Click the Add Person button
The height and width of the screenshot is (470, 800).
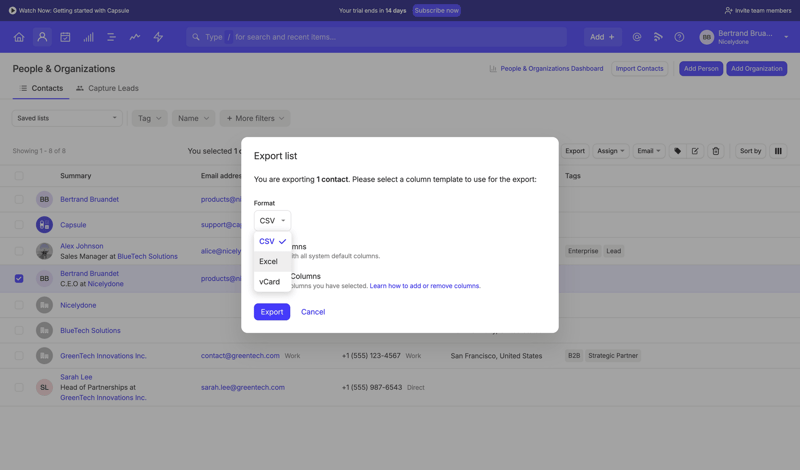click(701, 68)
